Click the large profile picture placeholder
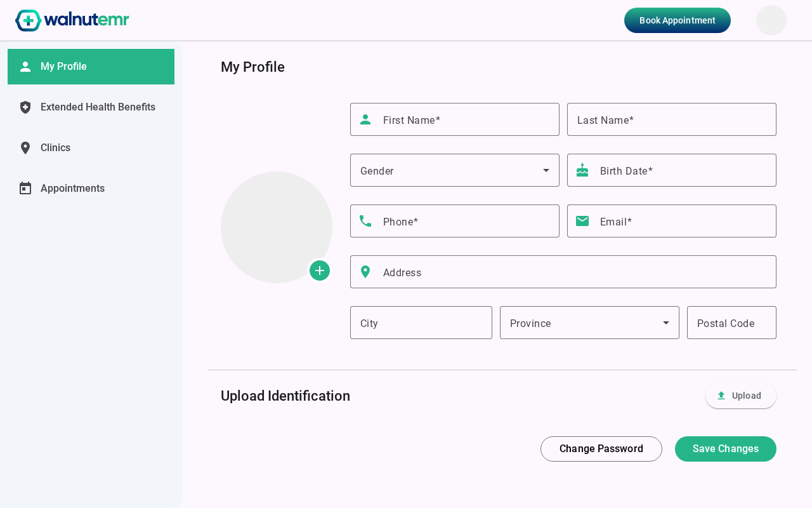This screenshot has width=812, height=508. click(x=277, y=227)
